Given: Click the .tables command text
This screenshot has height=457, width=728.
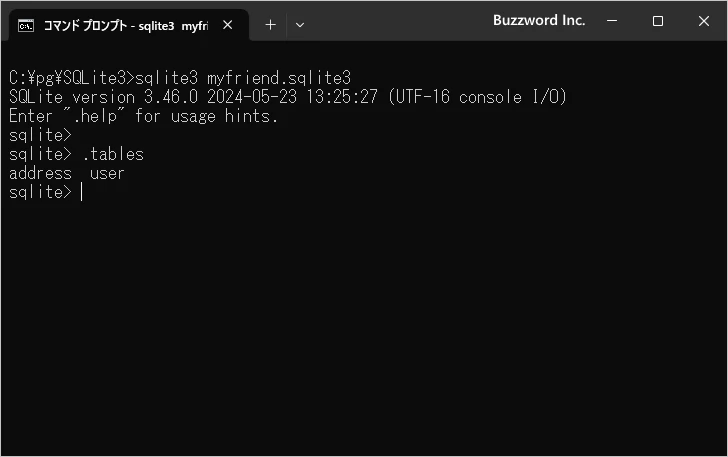Looking at the screenshot, I should (112, 154).
